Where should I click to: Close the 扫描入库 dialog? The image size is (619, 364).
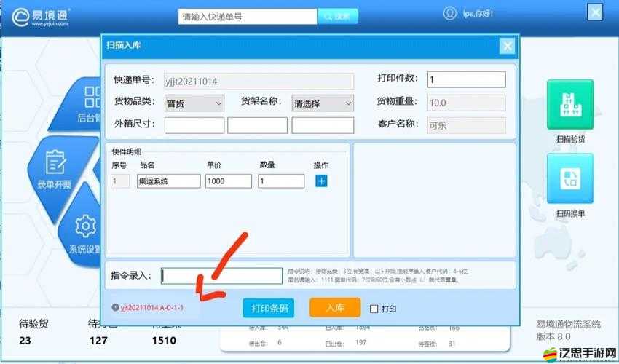(x=508, y=46)
